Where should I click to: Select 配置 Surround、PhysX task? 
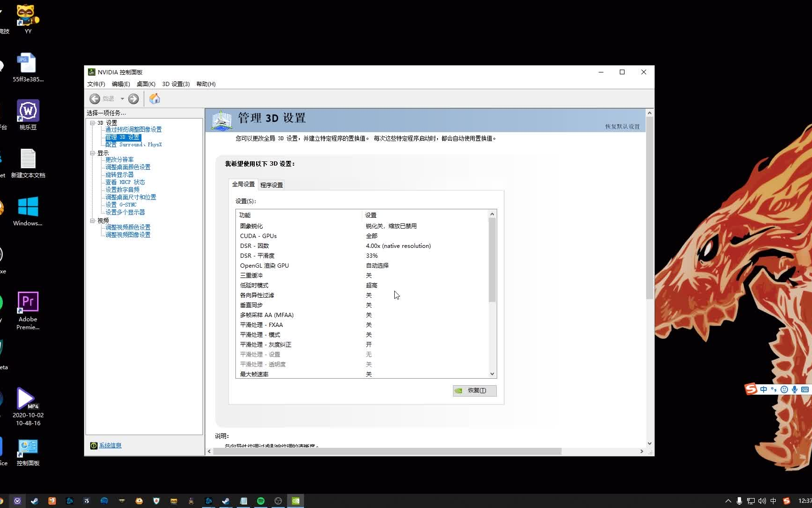133,145
